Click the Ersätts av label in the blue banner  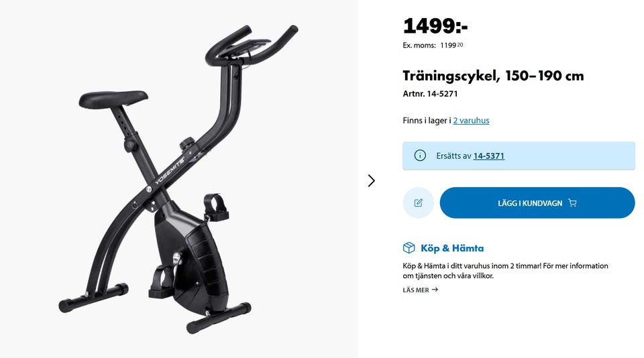tap(453, 156)
